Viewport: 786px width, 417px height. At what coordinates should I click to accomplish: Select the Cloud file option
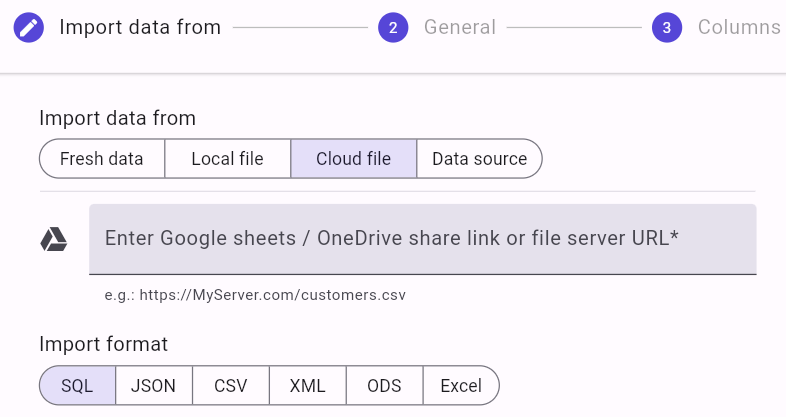tap(353, 159)
